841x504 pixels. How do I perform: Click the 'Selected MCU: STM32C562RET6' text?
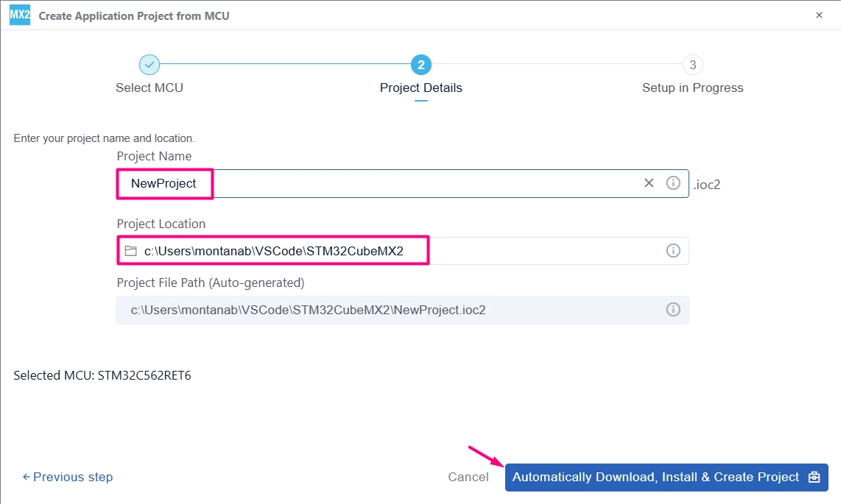pyautogui.click(x=102, y=375)
